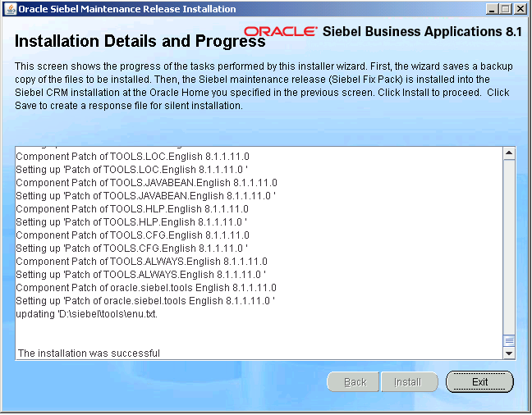Minimize the installer window
Viewport: 532px width, 415px height.
tap(491, 8)
